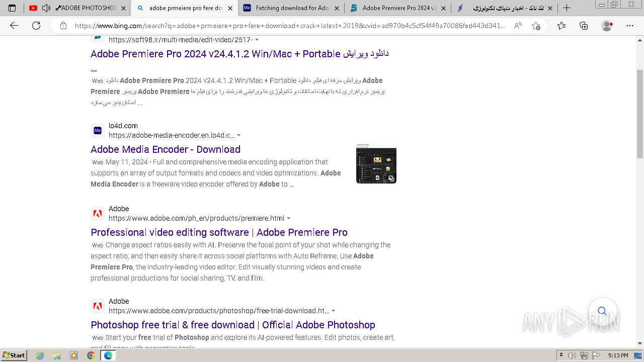Open Adobe Media Encoder - Download result
The height and width of the screenshot is (362, 644).
166,149
